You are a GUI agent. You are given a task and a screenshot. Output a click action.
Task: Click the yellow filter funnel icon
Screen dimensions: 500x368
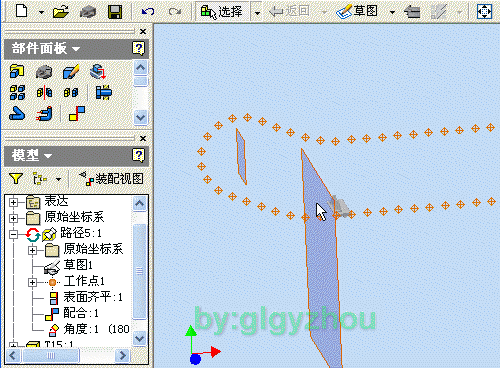tap(16, 179)
